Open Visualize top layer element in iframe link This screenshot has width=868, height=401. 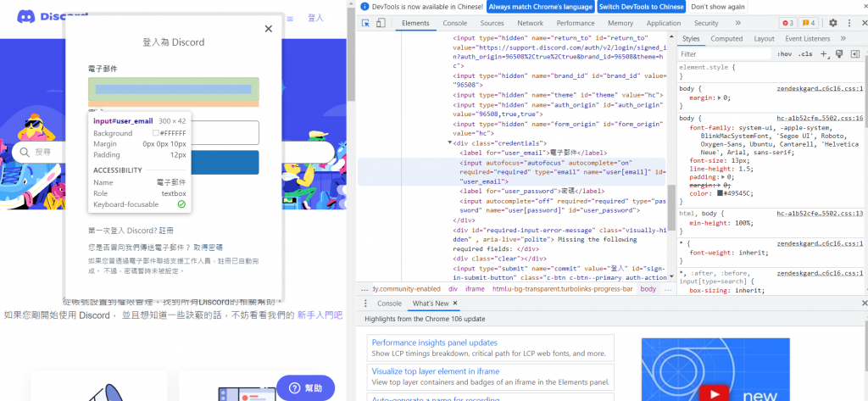(x=436, y=371)
